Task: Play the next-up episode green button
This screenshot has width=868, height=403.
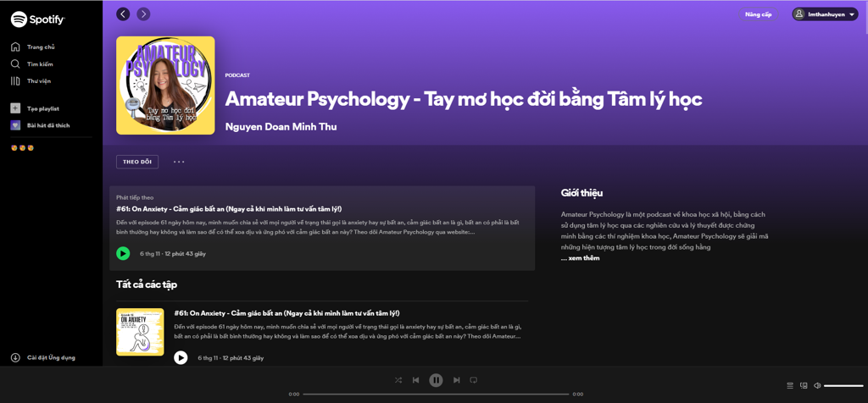Action: tap(123, 253)
